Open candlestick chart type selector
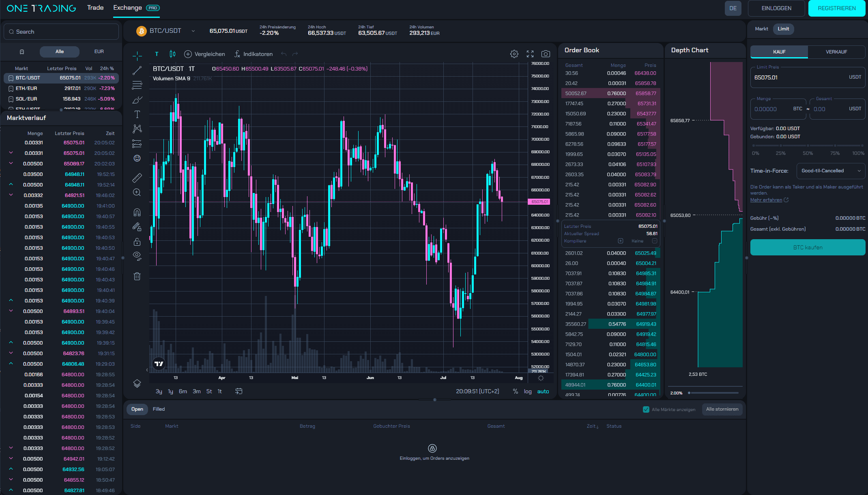 172,54
